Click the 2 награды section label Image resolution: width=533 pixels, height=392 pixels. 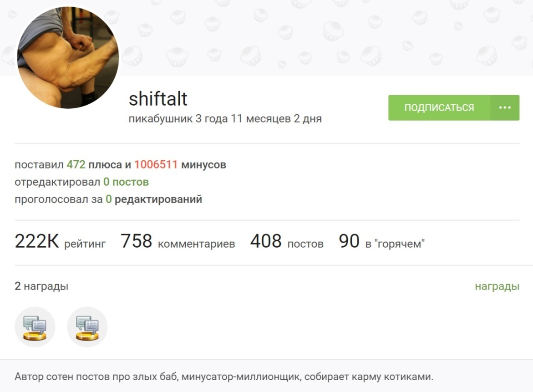click(41, 286)
